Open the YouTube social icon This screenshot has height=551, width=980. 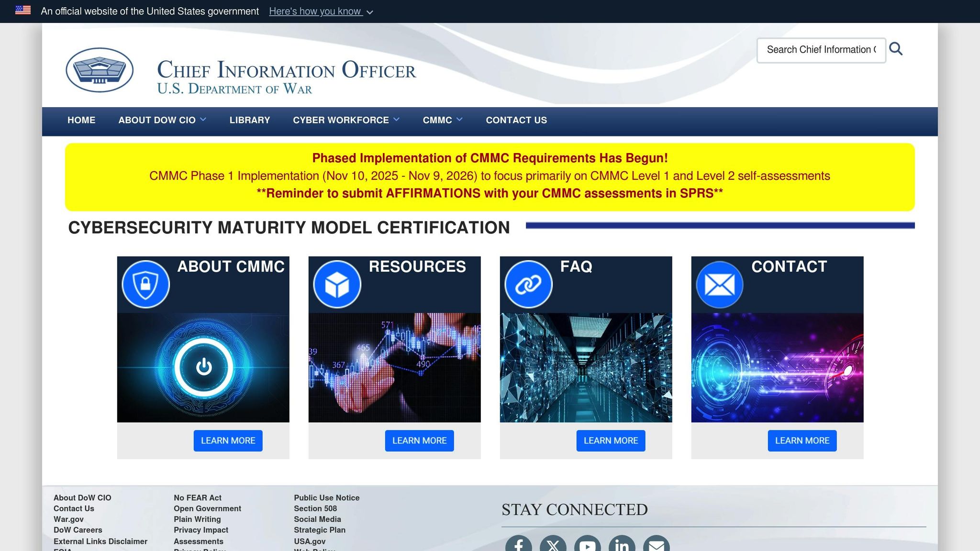587,545
